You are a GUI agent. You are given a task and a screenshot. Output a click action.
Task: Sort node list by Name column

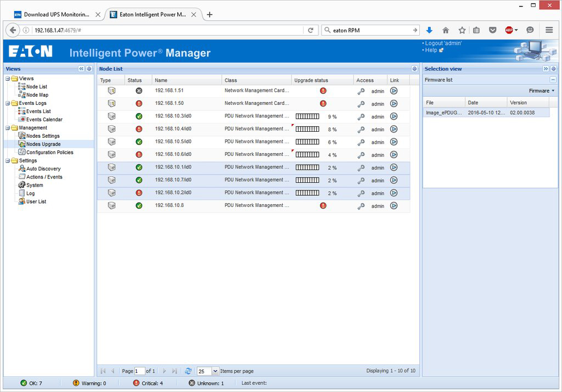[x=187, y=80]
